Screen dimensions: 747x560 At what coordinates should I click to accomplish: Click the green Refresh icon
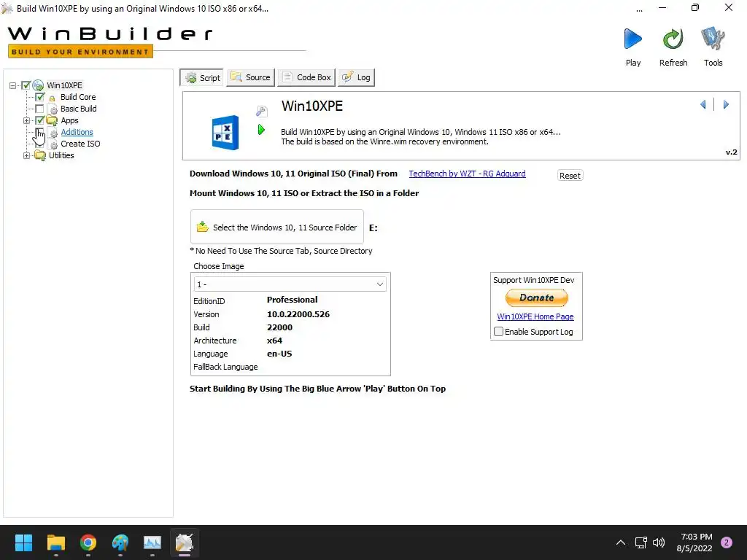[673, 39]
